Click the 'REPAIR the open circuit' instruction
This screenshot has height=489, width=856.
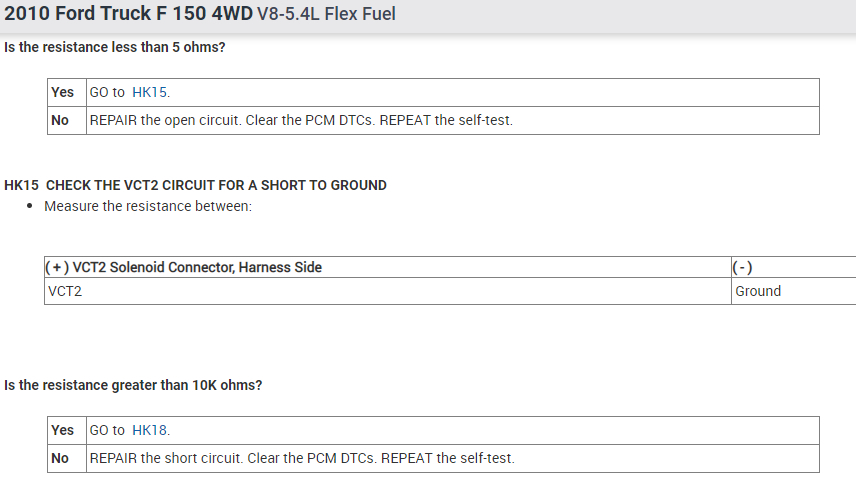pos(301,120)
